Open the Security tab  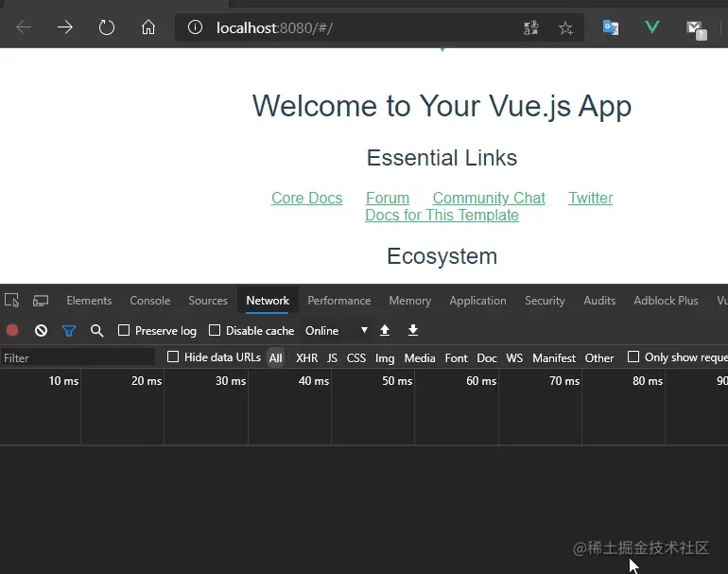point(546,301)
